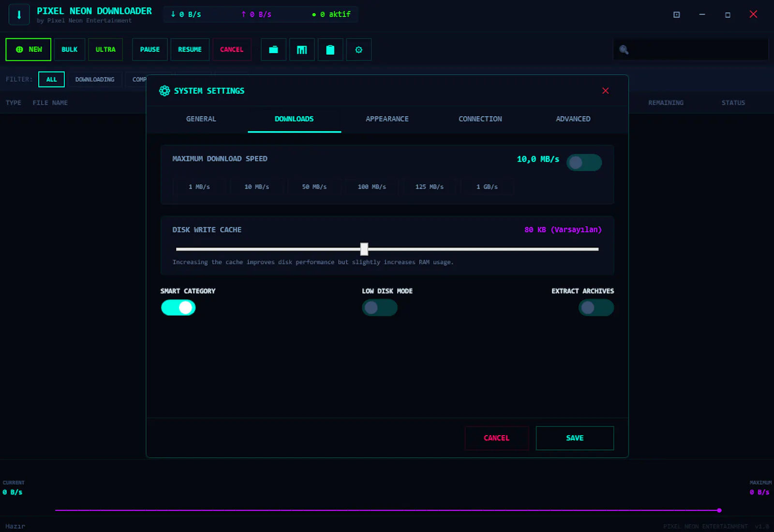Click the FILE NAME column header
The width and height of the screenshot is (774, 532).
[50, 103]
